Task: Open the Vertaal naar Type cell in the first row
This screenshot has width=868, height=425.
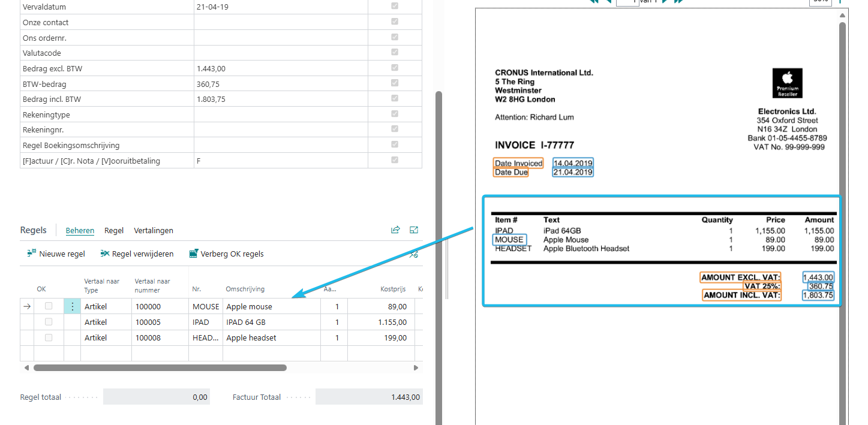Action: (106, 306)
